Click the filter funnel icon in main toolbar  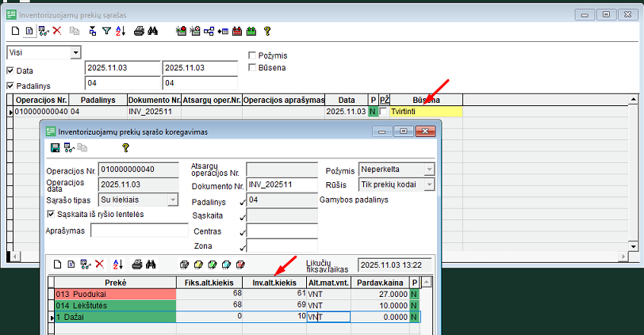click(106, 31)
